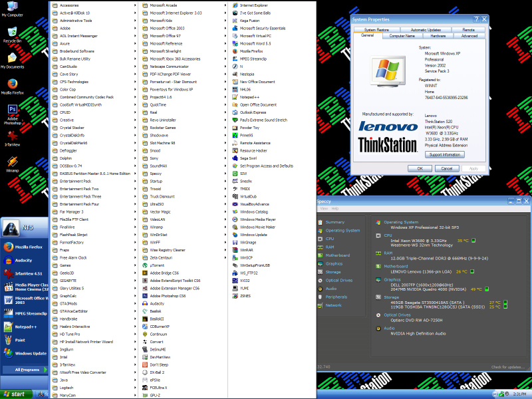
Task: Click the taskbar clock showing 2:31 PM
Action: [x=519, y=394]
